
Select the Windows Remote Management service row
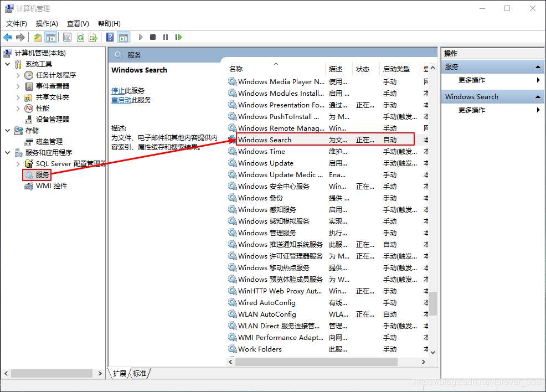point(327,128)
